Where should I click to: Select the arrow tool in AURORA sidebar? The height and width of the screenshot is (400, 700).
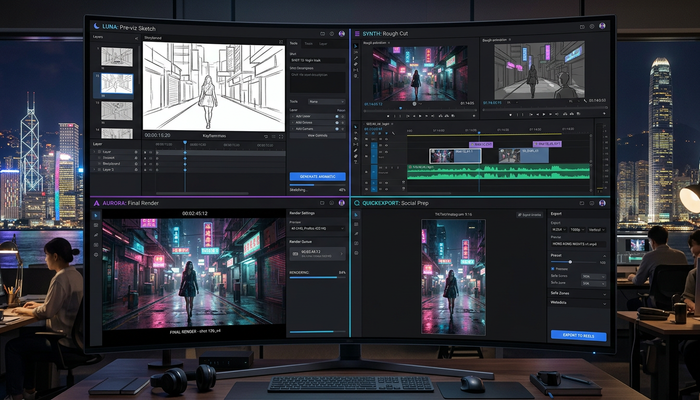[96, 216]
